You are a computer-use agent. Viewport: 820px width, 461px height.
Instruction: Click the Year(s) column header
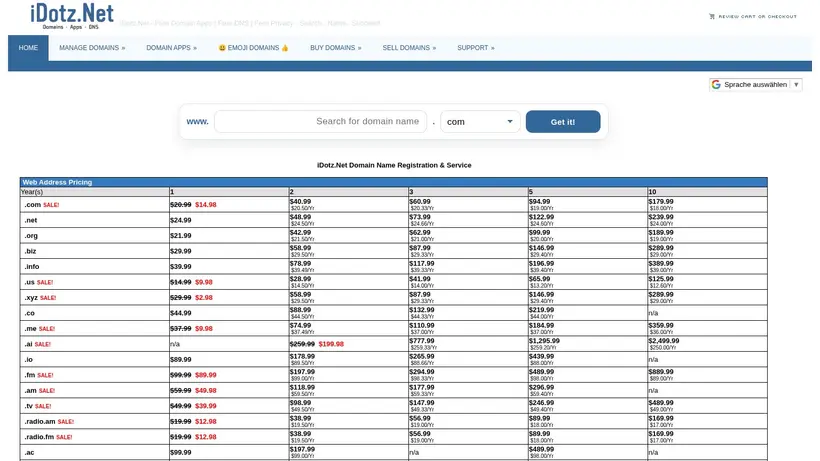pos(32,192)
